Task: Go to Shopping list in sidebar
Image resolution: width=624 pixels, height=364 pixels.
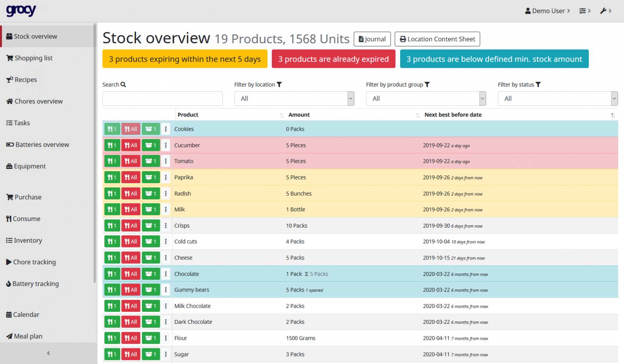Action: (34, 58)
